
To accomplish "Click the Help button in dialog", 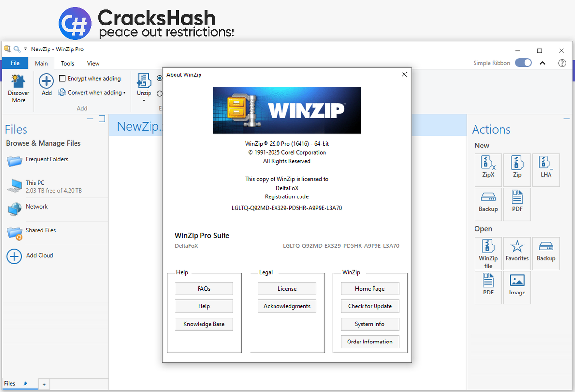I will [x=204, y=306].
